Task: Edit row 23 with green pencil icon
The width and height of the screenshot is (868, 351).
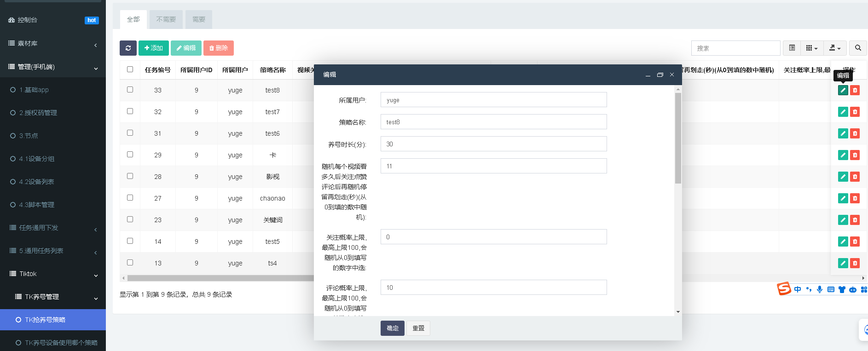Action: pos(843,220)
